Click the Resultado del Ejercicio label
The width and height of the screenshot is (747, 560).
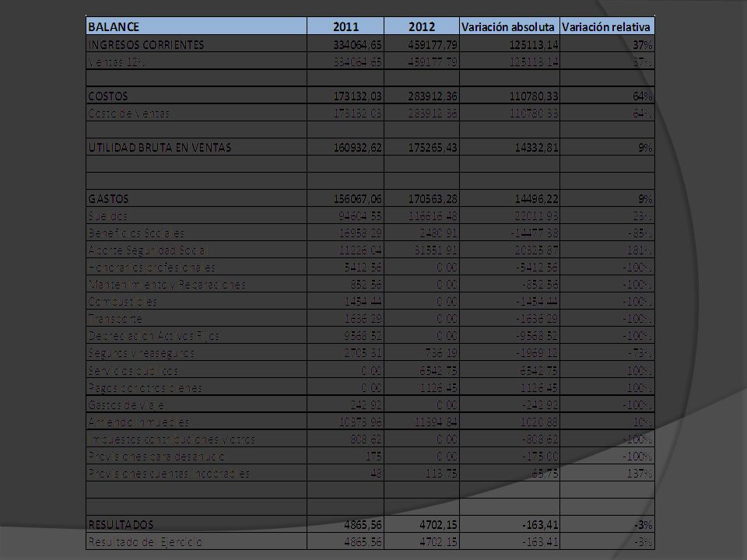(x=146, y=542)
